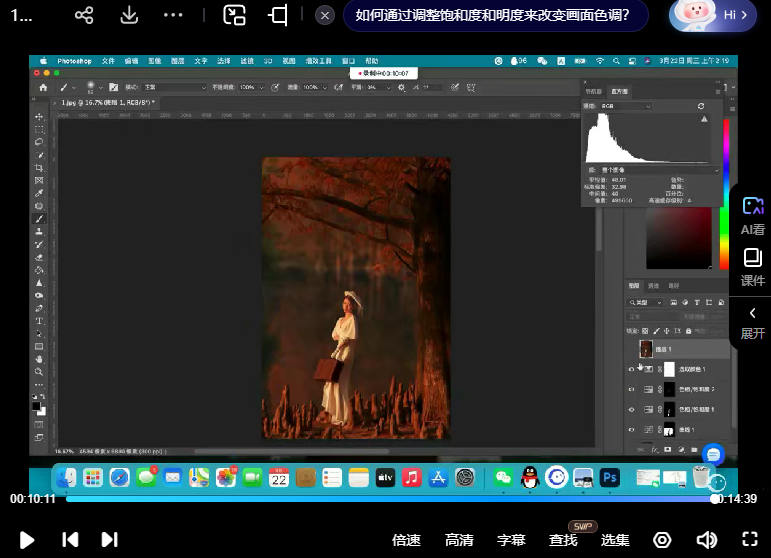Click the 查找 search button
Viewport: 771px width, 558px height.
pyautogui.click(x=563, y=540)
